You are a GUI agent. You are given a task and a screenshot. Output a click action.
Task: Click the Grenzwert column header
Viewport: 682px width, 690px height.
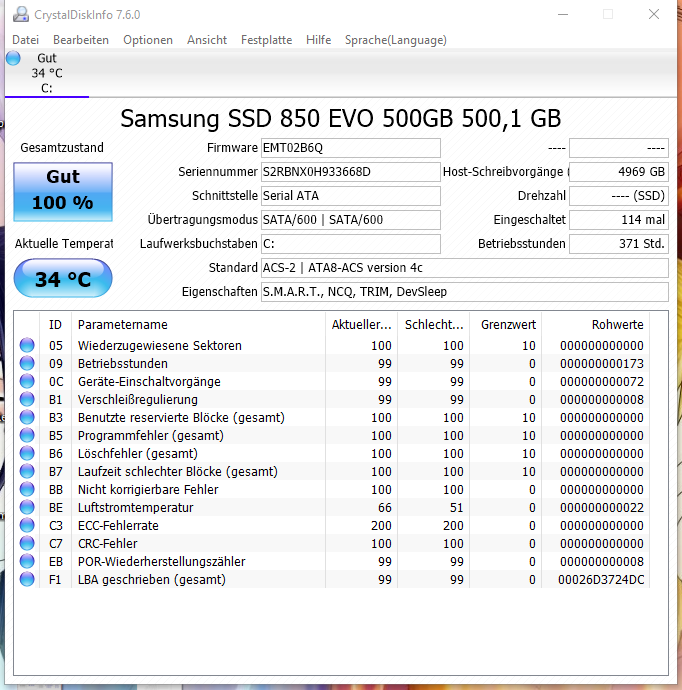tap(506, 325)
